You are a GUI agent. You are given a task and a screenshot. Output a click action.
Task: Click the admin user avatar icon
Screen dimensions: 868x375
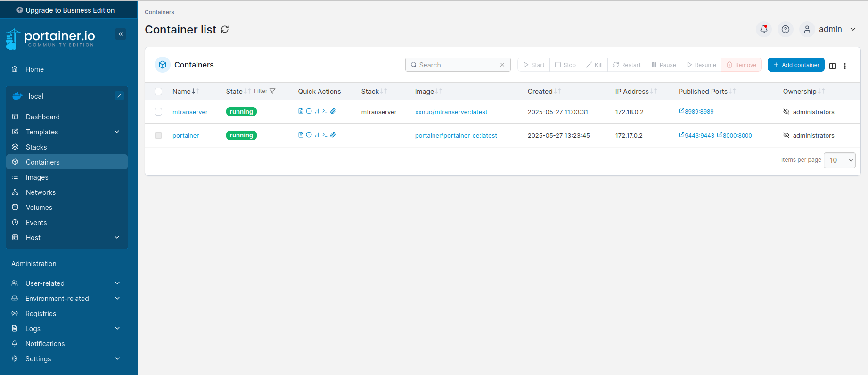pyautogui.click(x=807, y=29)
